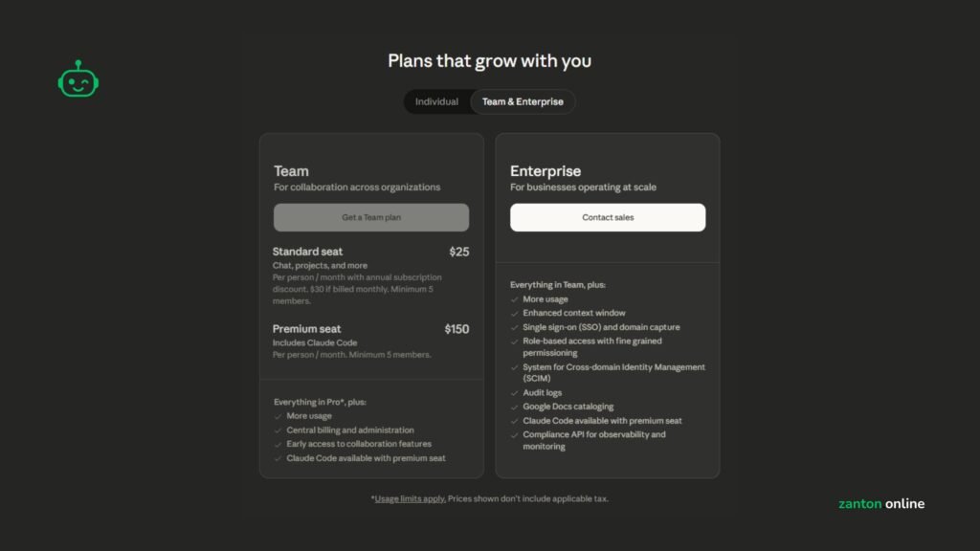
Task: Click the Standard seat $25 price
Action: 458,252
